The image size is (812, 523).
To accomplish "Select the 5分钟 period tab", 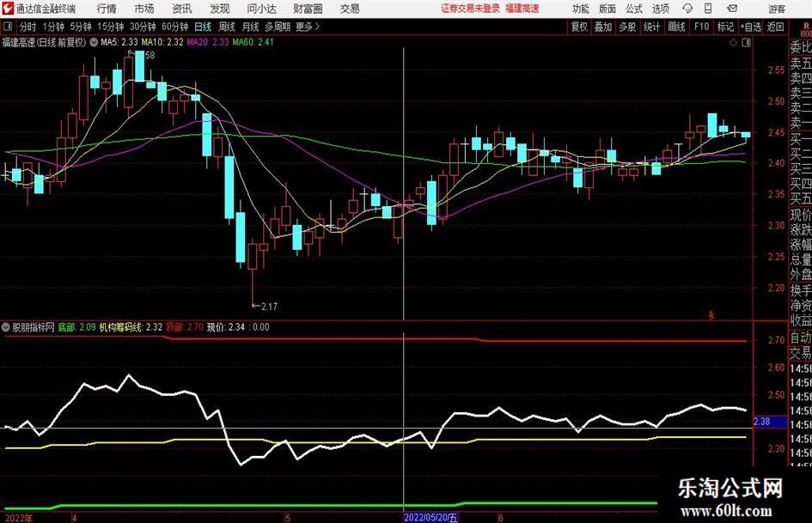I will [80, 27].
